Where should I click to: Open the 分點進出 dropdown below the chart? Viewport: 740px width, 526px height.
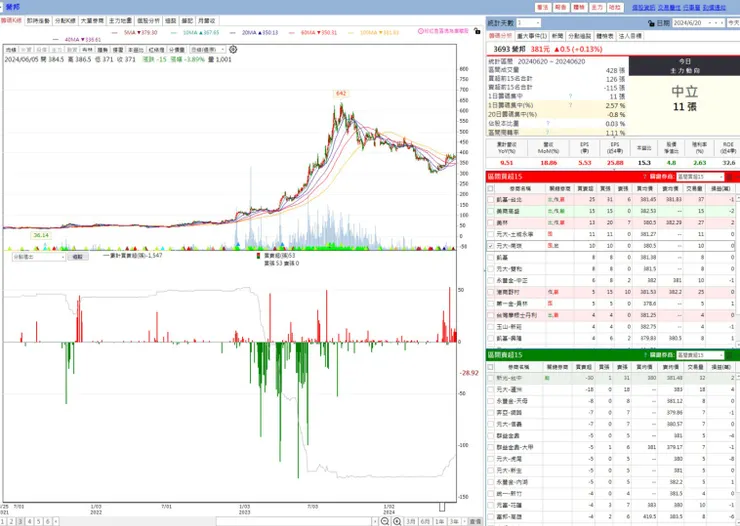(39, 257)
